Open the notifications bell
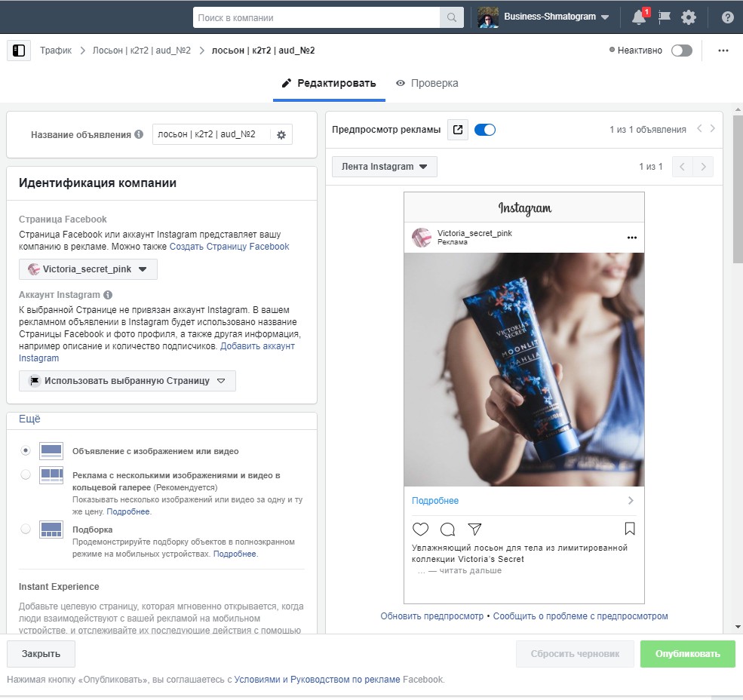 639,17
